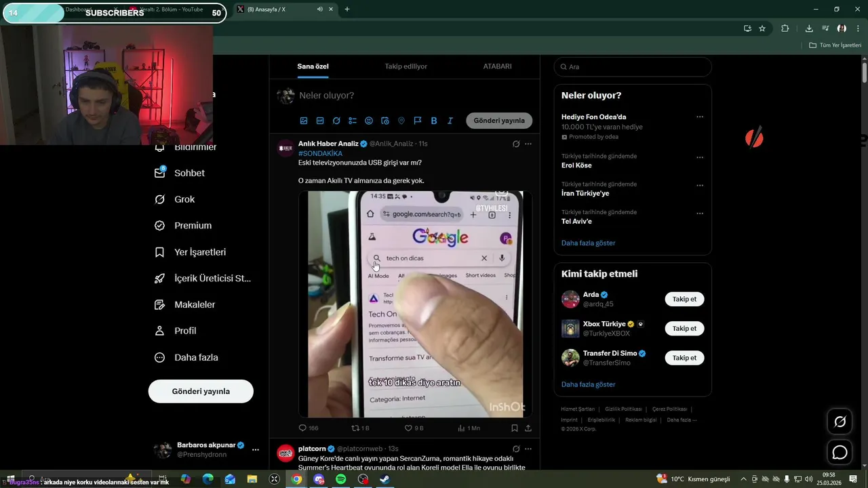
Task: Toggle italic text in composer
Action: pyautogui.click(x=450, y=121)
